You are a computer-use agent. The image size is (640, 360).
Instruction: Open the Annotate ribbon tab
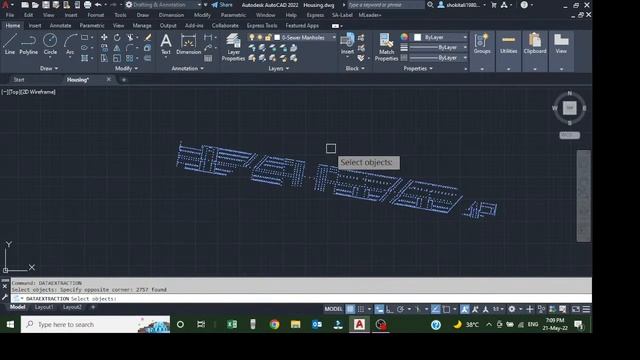60,25
